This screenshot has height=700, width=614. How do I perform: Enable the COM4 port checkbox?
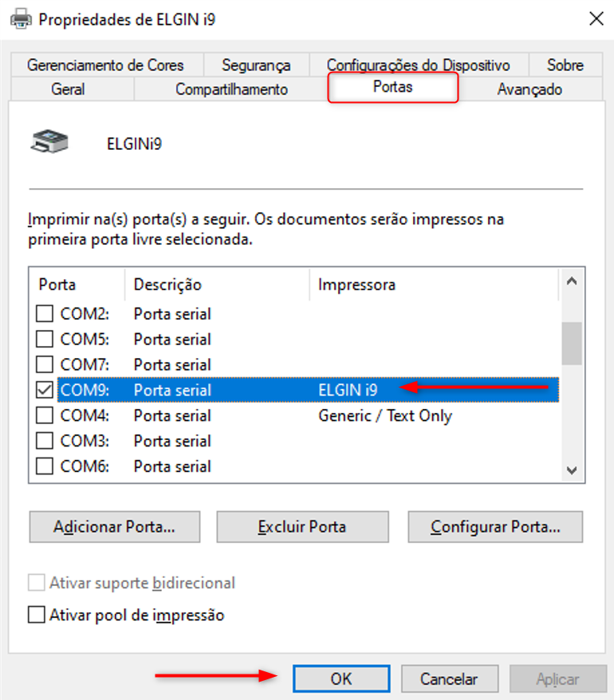(45, 416)
